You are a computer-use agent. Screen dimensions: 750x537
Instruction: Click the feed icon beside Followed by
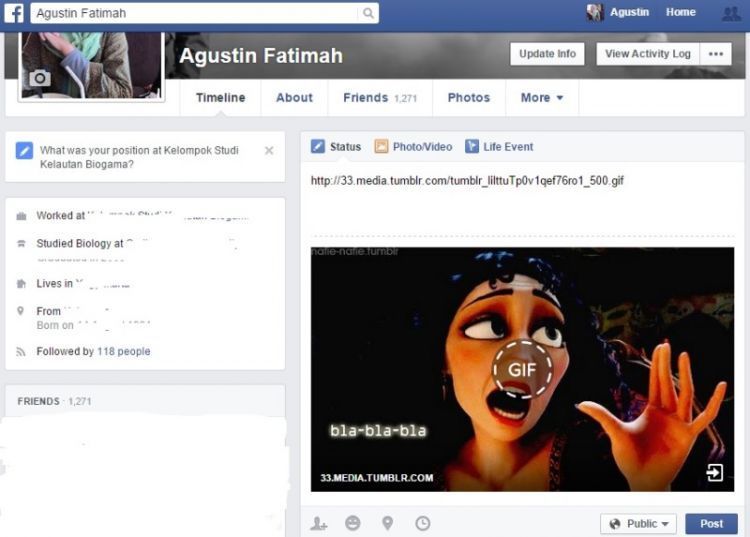[x=21, y=352]
